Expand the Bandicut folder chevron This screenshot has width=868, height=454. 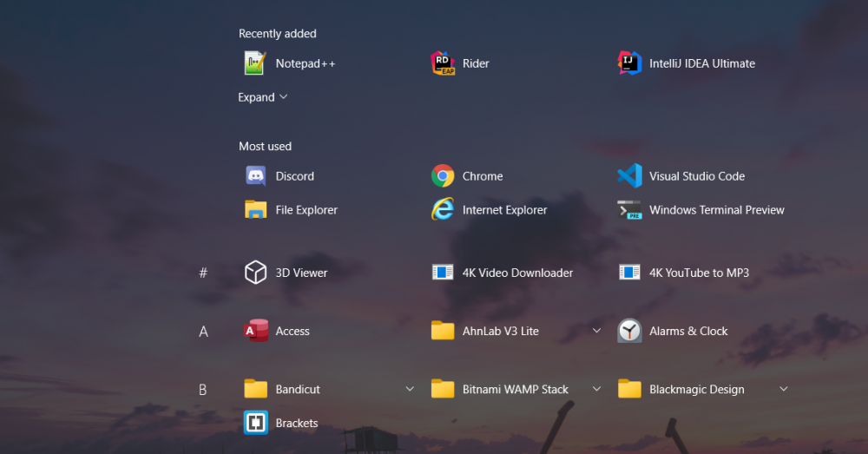tap(410, 389)
